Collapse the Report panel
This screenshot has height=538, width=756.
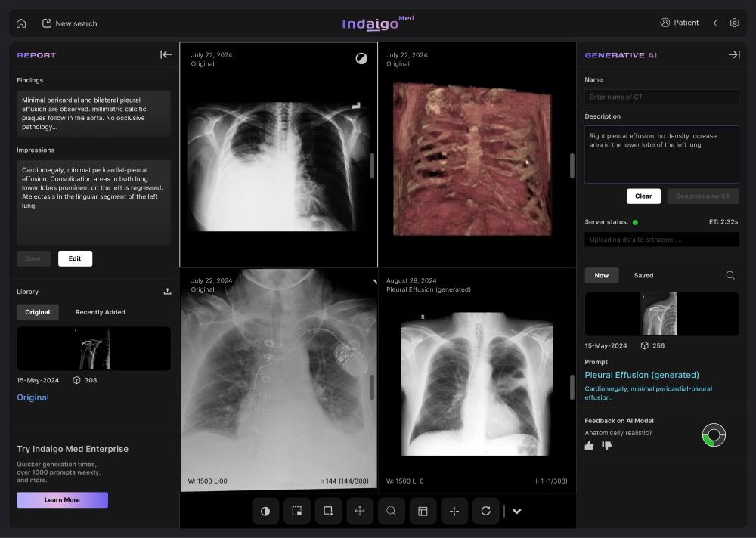point(166,55)
